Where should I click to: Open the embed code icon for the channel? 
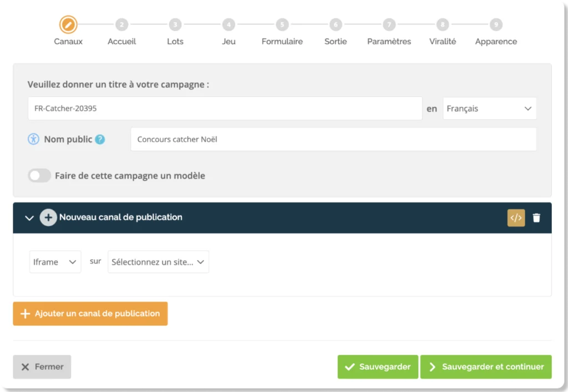point(516,218)
